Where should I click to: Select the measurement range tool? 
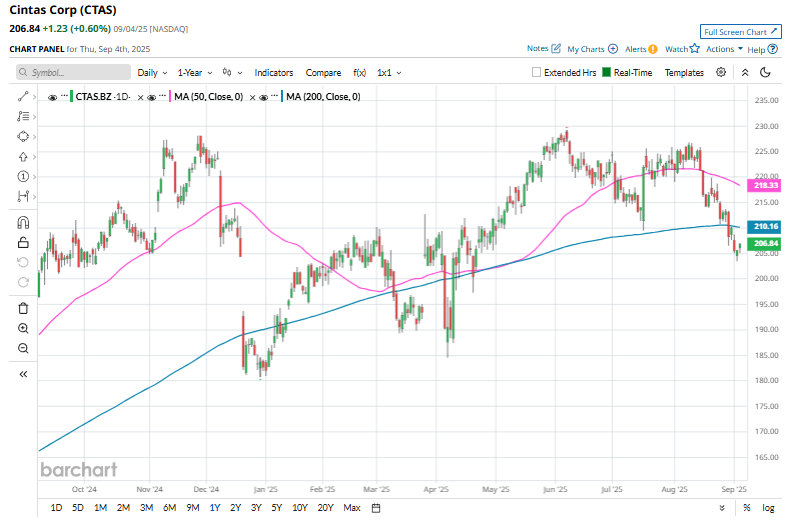23,196
